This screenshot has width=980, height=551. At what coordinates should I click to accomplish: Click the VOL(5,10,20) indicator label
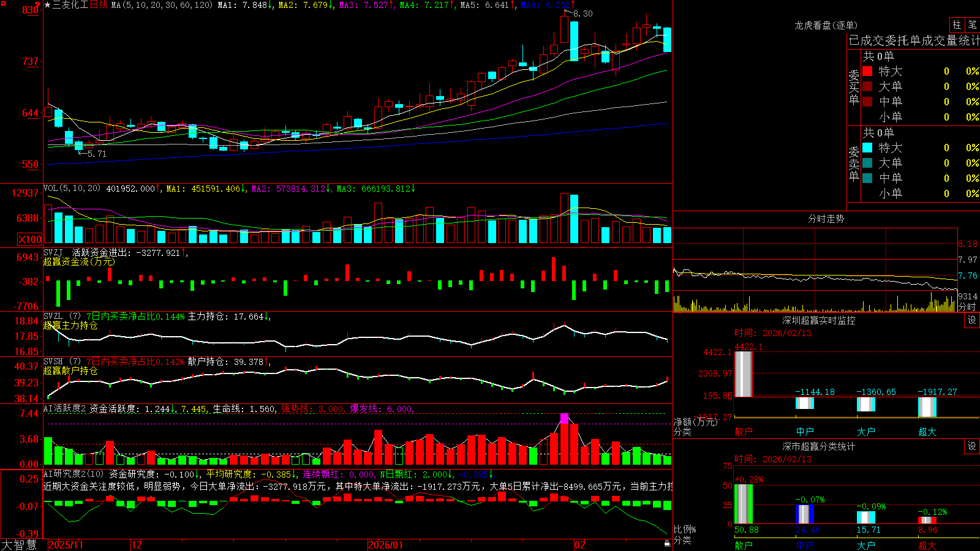pos(72,188)
